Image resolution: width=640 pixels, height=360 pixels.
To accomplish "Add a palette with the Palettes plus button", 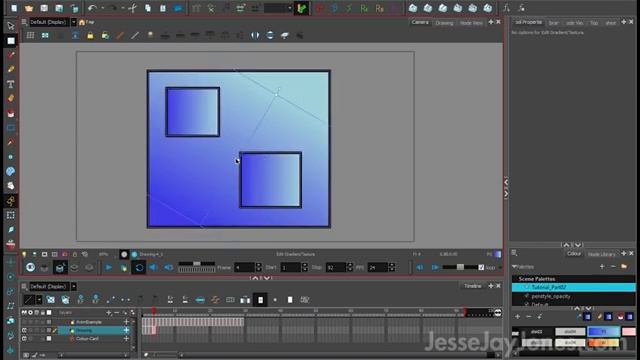I will coord(602,267).
